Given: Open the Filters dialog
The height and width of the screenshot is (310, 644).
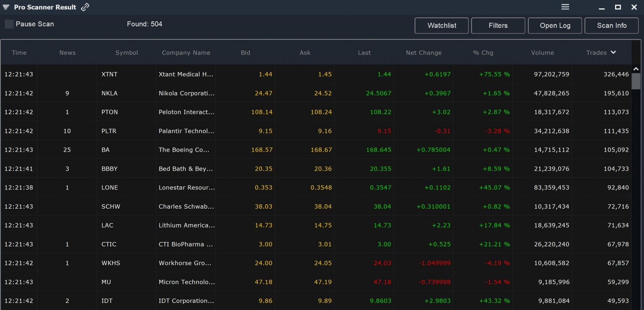Looking at the screenshot, I should (498, 26).
